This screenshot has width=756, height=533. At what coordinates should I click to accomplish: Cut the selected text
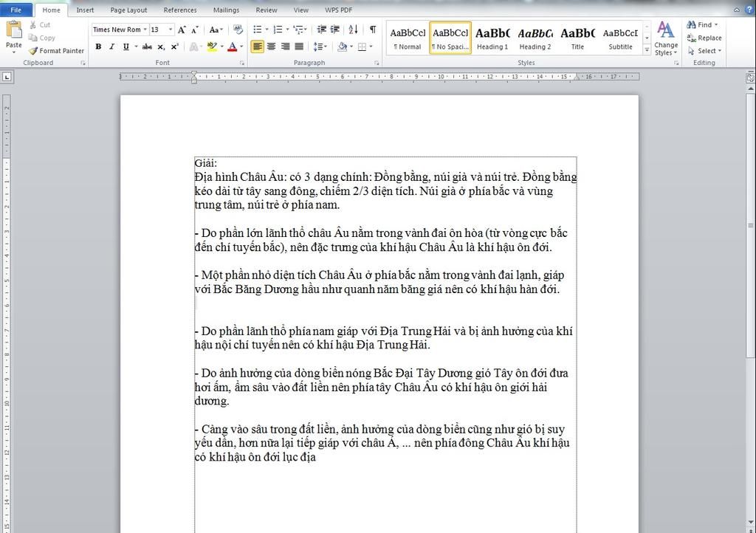pos(40,25)
